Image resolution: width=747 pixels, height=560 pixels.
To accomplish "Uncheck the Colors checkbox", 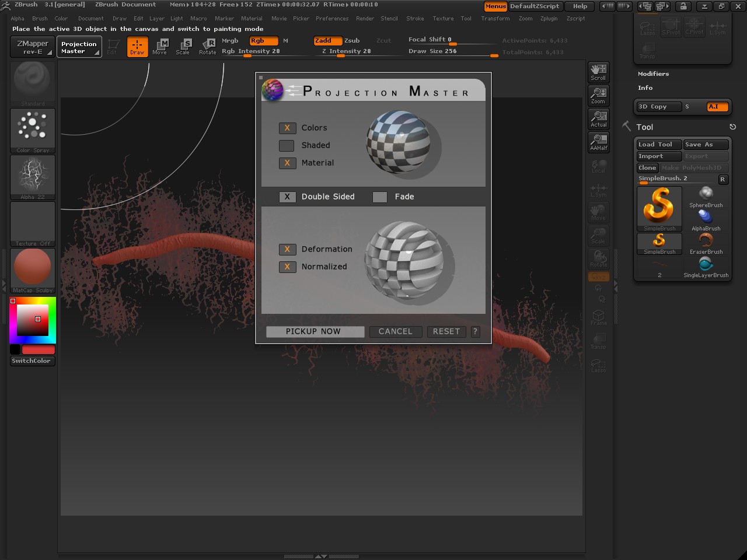I will [x=287, y=128].
